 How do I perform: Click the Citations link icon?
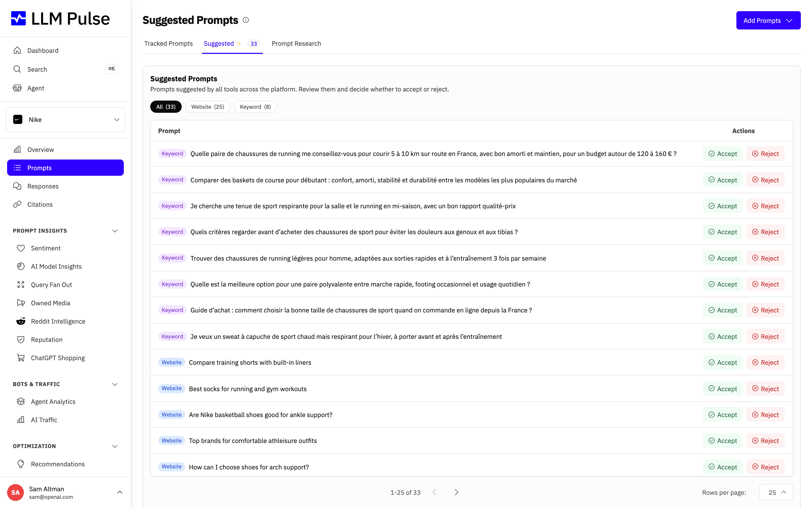pyautogui.click(x=17, y=204)
